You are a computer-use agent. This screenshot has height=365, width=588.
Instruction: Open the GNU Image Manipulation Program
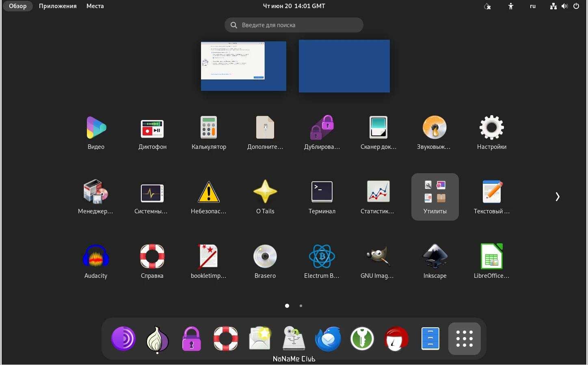pos(378,262)
